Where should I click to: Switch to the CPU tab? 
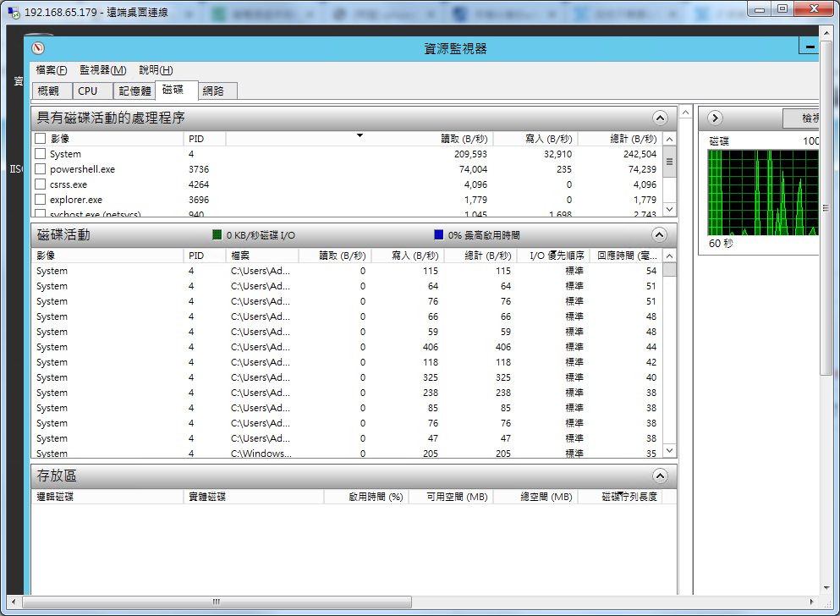click(x=93, y=91)
